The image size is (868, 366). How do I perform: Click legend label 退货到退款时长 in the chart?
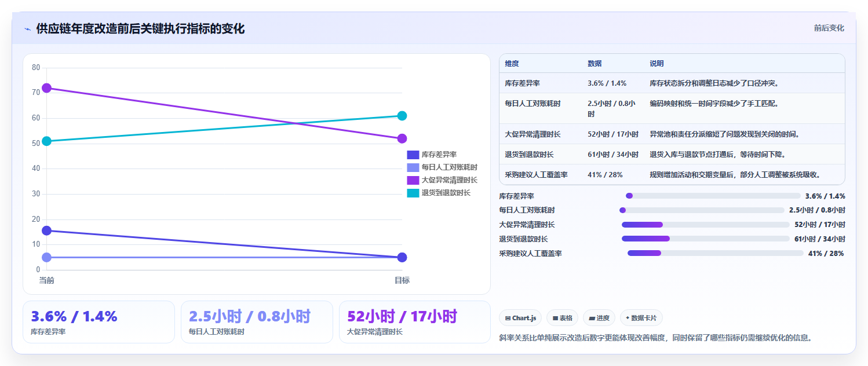[x=446, y=193]
